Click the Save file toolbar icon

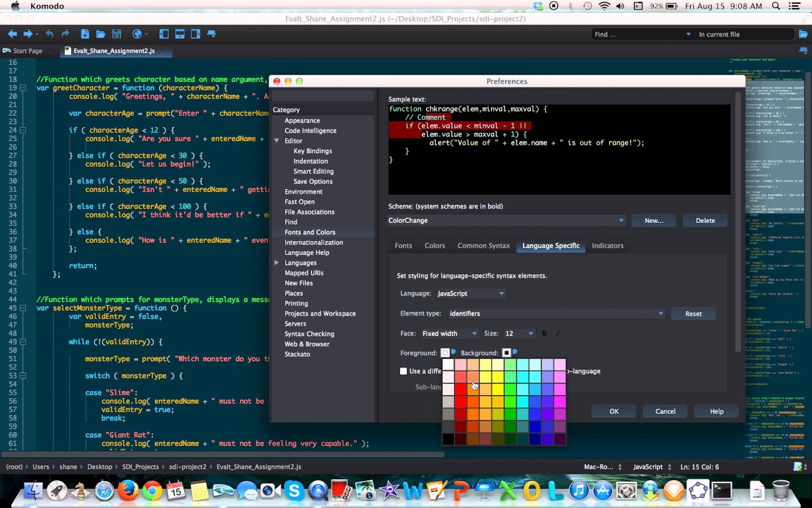[117, 34]
